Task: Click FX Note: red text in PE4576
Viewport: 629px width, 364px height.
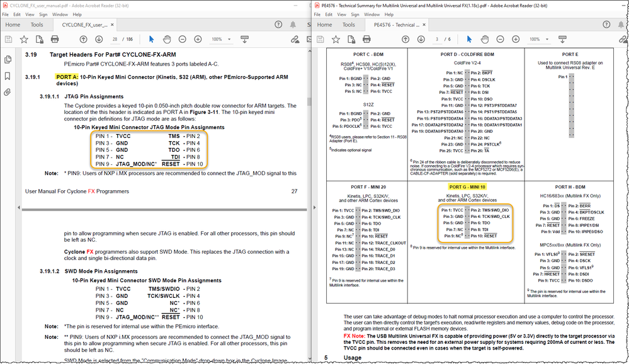Action: 354,336
